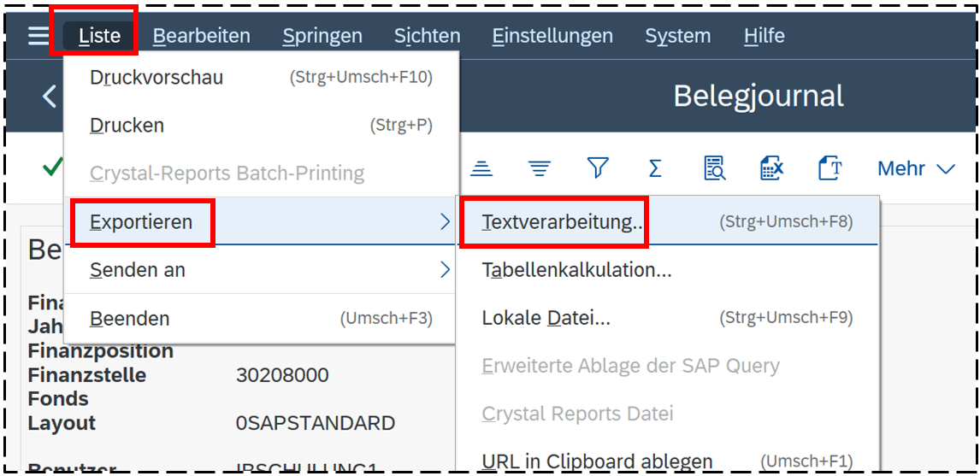Click the spreadsheet export toolbar icon

[x=772, y=168]
